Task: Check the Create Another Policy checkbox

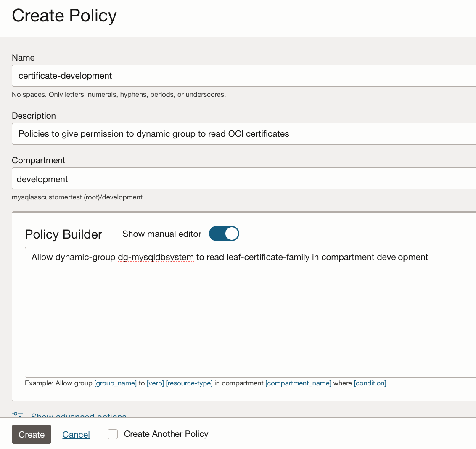Action: pos(113,434)
